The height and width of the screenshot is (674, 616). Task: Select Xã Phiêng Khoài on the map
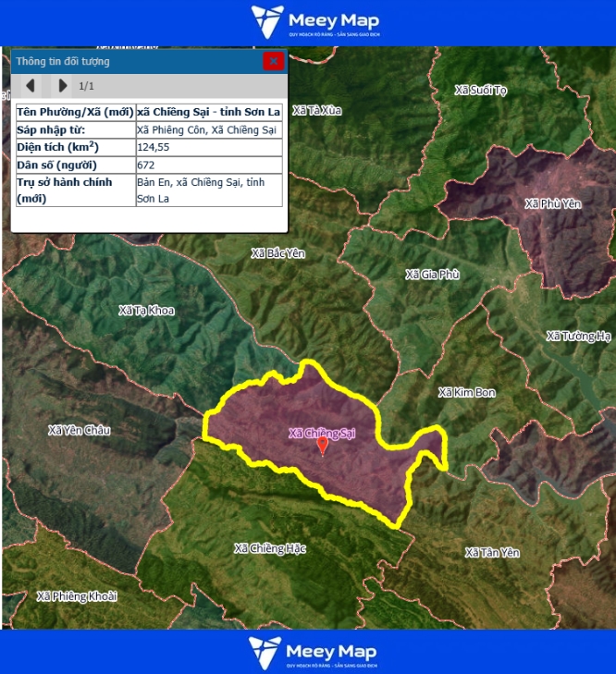coord(77,596)
